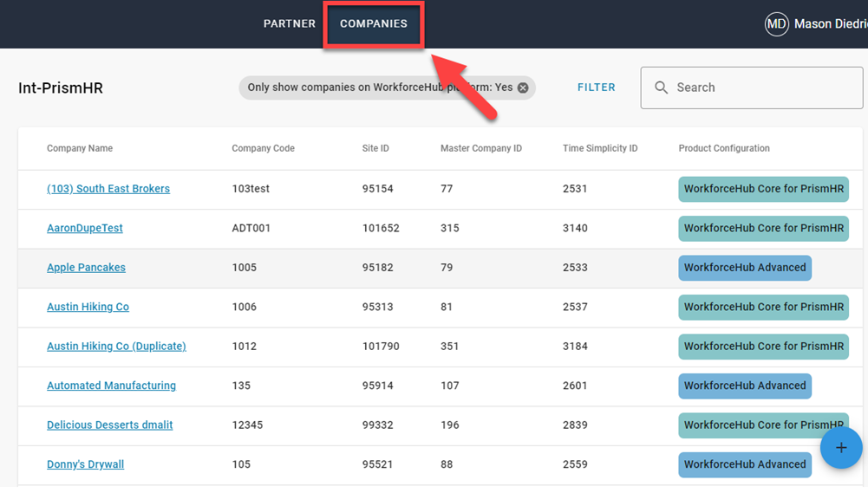Viewport: 868px width, 493px height.
Task: Select the Apple Pancakes company link
Action: 86,268
